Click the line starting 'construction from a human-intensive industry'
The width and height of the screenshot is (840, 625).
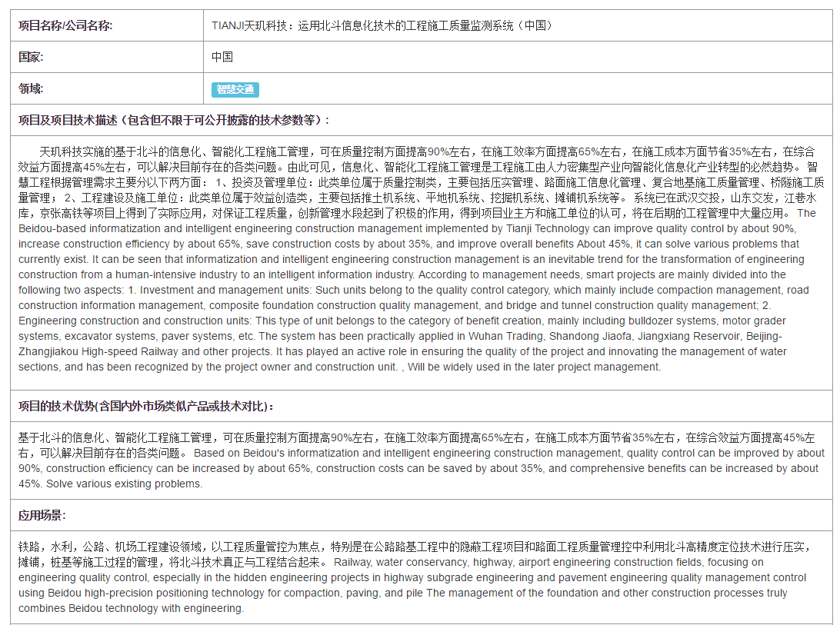pos(402,274)
